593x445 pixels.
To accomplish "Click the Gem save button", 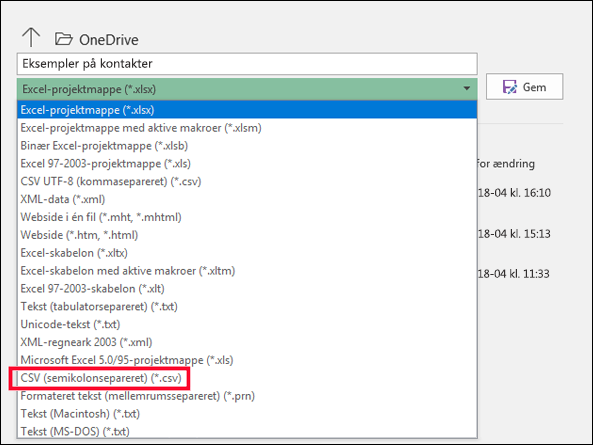I will click(524, 87).
